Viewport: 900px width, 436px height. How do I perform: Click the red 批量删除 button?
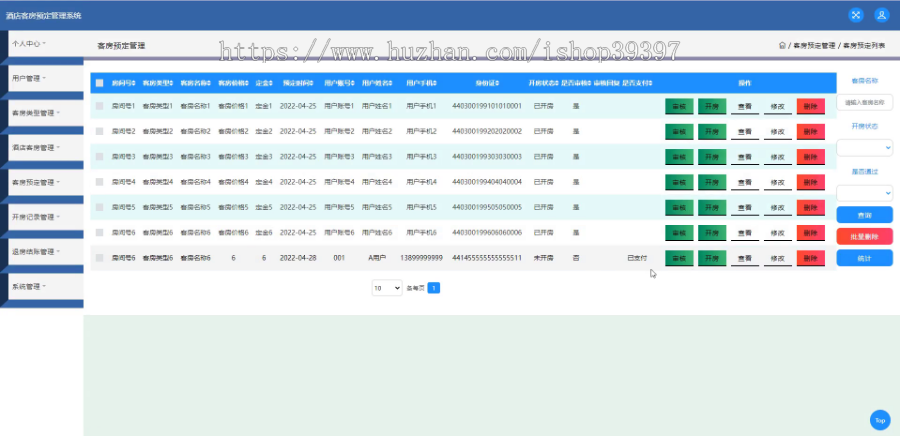pyautogui.click(x=864, y=236)
